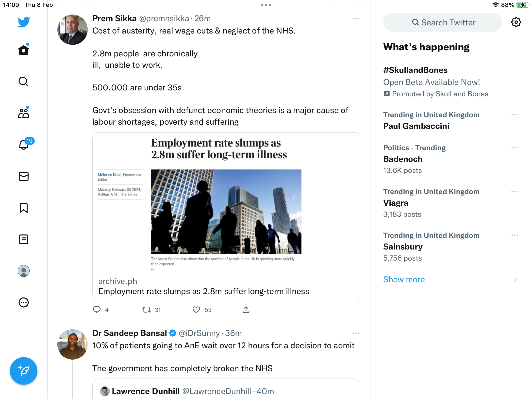The image size is (532, 399).
Task: Open the Messages envelope icon
Action: click(x=24, y=176)
